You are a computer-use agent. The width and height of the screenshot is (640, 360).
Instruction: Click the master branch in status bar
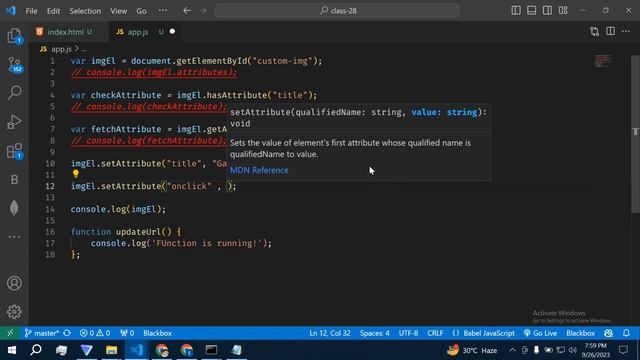tap(42, 333)
